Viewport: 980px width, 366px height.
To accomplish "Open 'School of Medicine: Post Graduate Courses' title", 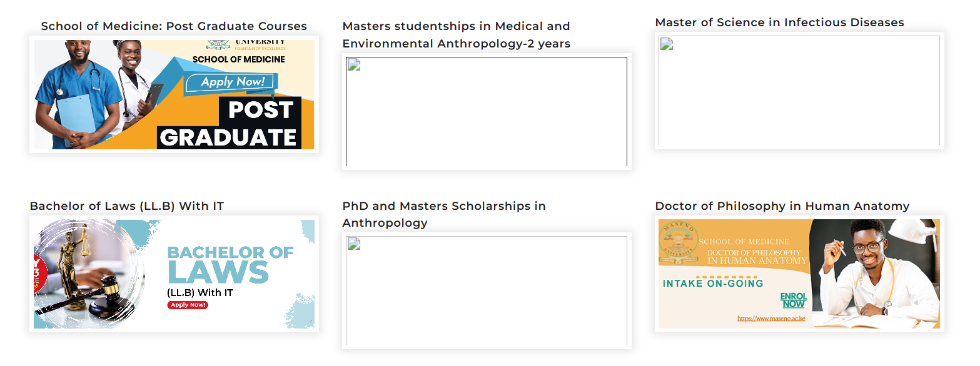I will pos(174,26).
